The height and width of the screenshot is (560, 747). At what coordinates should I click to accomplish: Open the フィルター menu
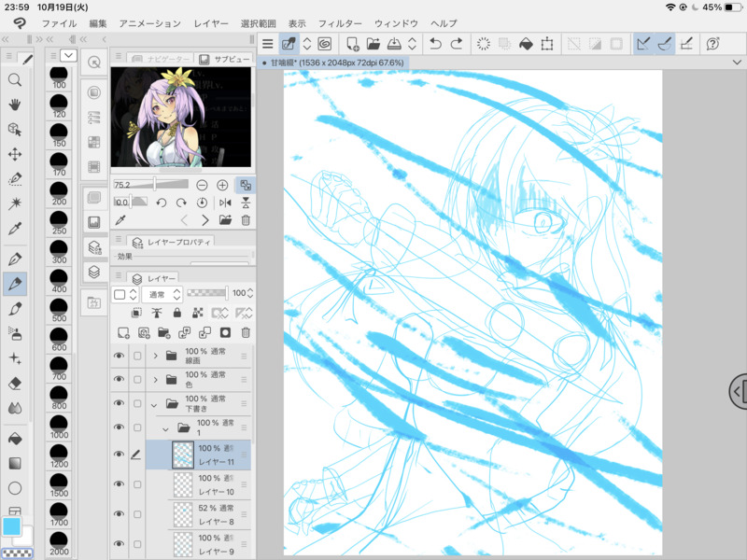coord(340,22)
